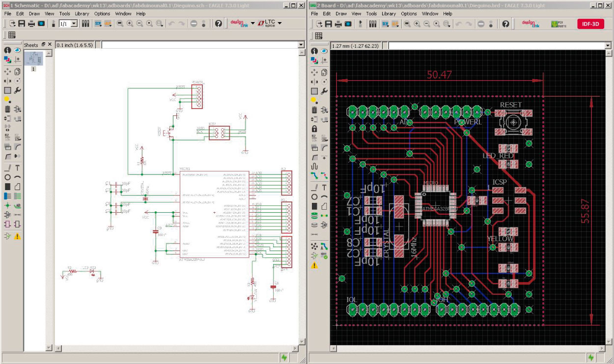The height and width of the screenshot is (364, 614).
Task: Click zoom to fit in Schematic toolbar
Action: coord(119,23)
